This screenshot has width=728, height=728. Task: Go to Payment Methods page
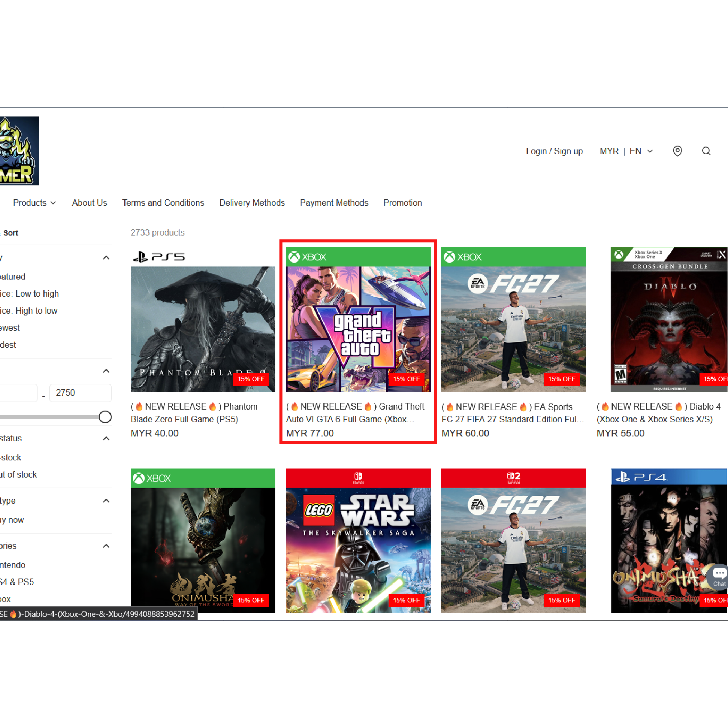coord(334,203)
